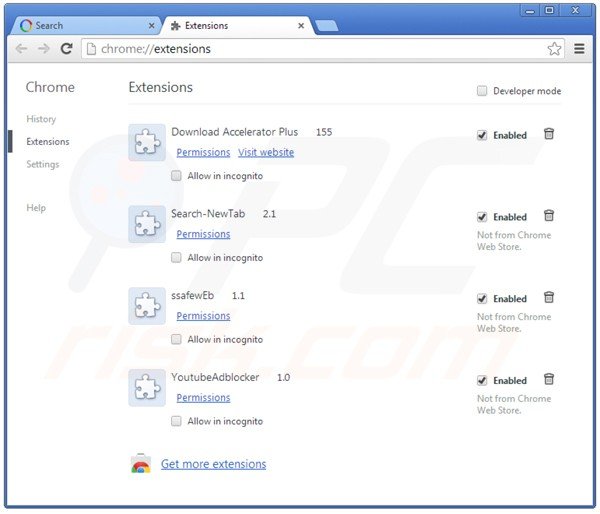The width and height of the screenshot is (600, 514).
Task: Switch to the Search tab
Action: pyautogui.click(x=86, y=26)
